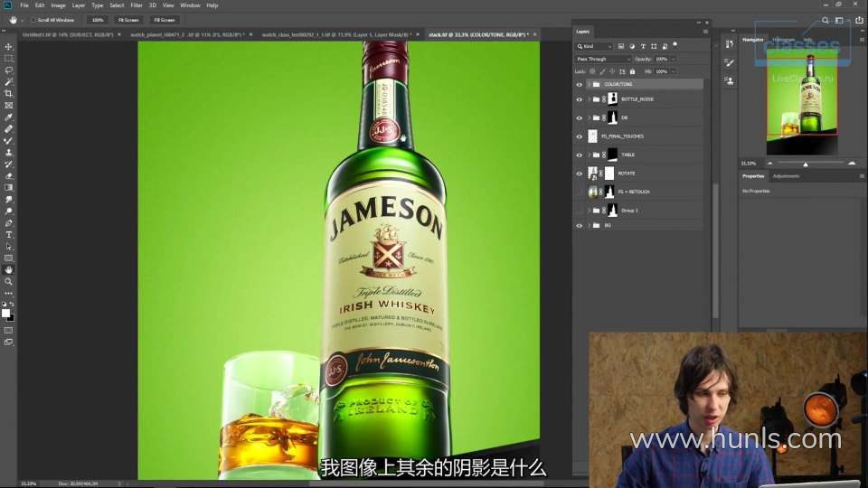
Task: Open the search icon at top right
Action: [x=825, y=20]
